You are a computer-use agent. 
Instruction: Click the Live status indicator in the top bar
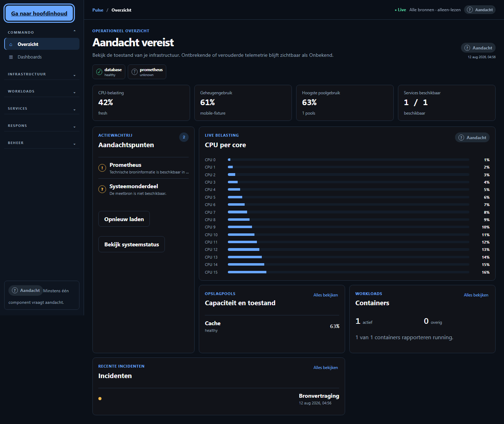click(400, 10)
